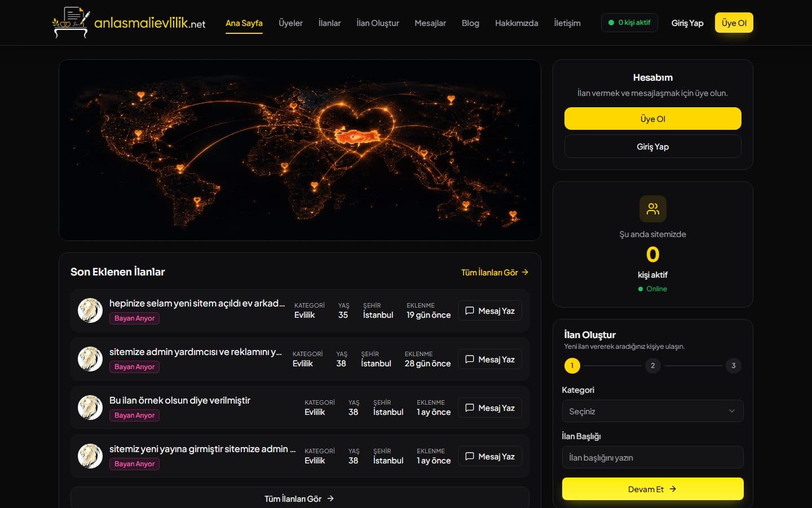Click Mesaj Yaz for the '28 gün önce' listing

pyautogui.click(x=490, y=360)
